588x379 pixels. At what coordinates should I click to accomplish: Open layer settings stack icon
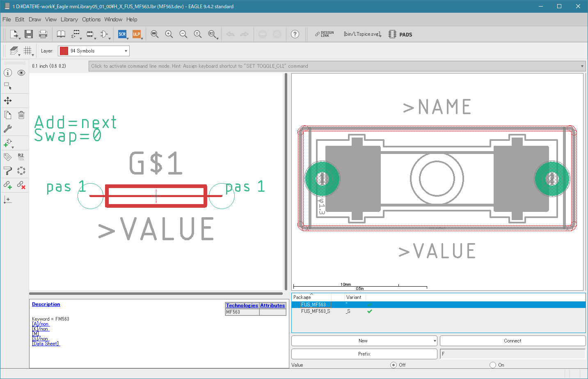point(14,51)
